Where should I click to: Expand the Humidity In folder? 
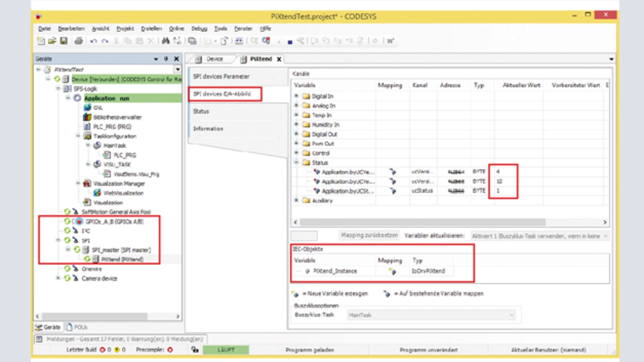[x=296, y=124]
